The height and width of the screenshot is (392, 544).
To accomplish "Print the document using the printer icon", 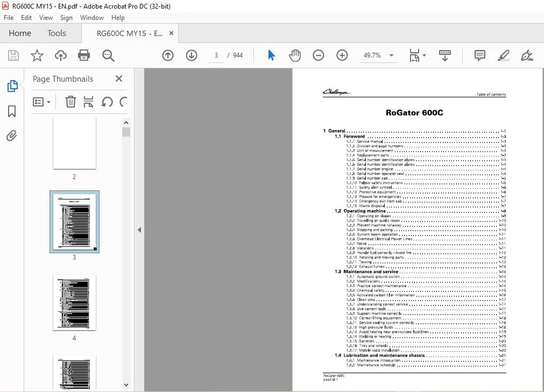I will coord(84,55).
